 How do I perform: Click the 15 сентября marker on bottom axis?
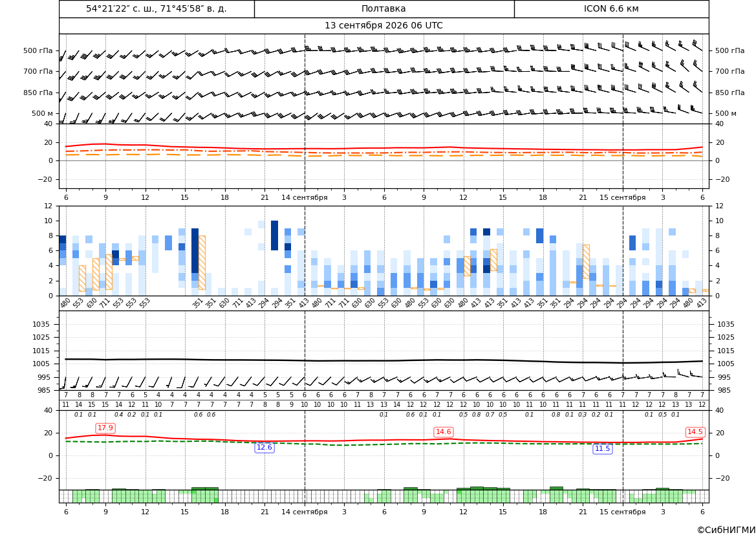tap(622, 512)
